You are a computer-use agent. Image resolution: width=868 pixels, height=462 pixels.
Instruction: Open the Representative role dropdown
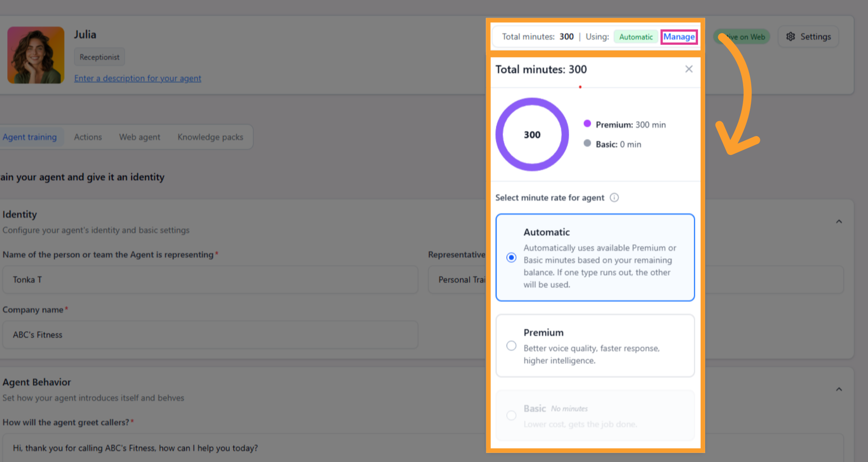click(457, 280)
